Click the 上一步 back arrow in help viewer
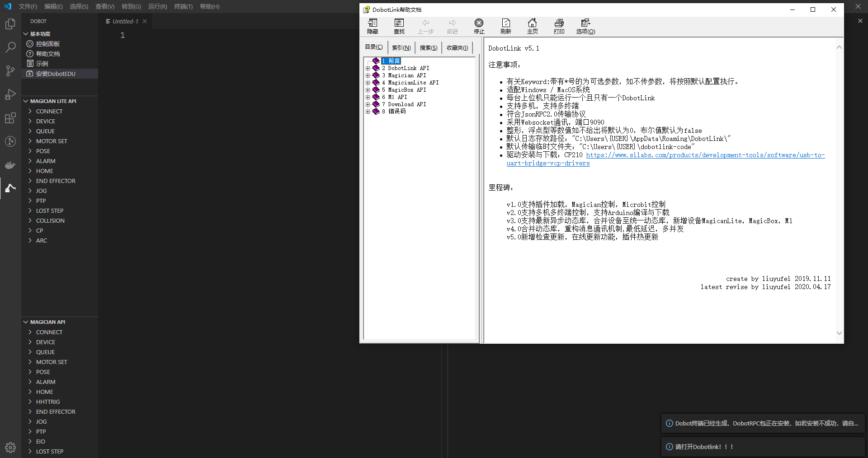This screenshot has width=868, height=458. click(426, 27)
